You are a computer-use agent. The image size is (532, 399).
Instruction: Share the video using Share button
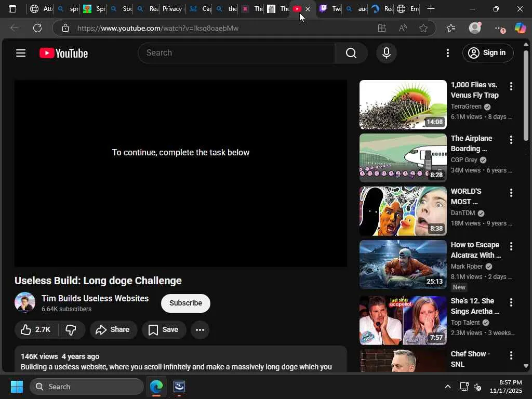[113, 330]
